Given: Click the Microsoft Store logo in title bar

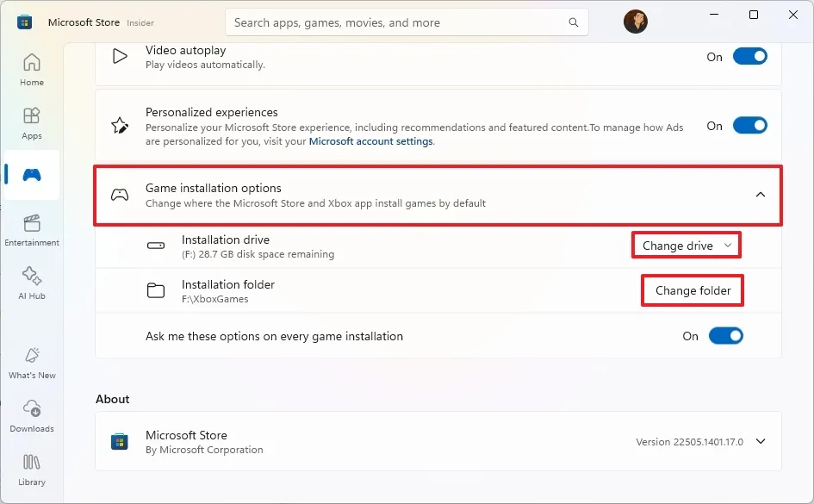Looking at the screenshot, I should click(x=25, y=22).
